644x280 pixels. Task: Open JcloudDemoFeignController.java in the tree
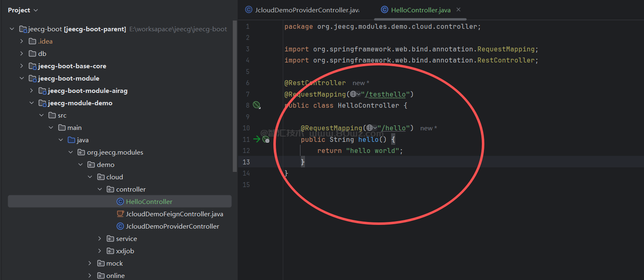pyautogui.click(x=174, y=214)
